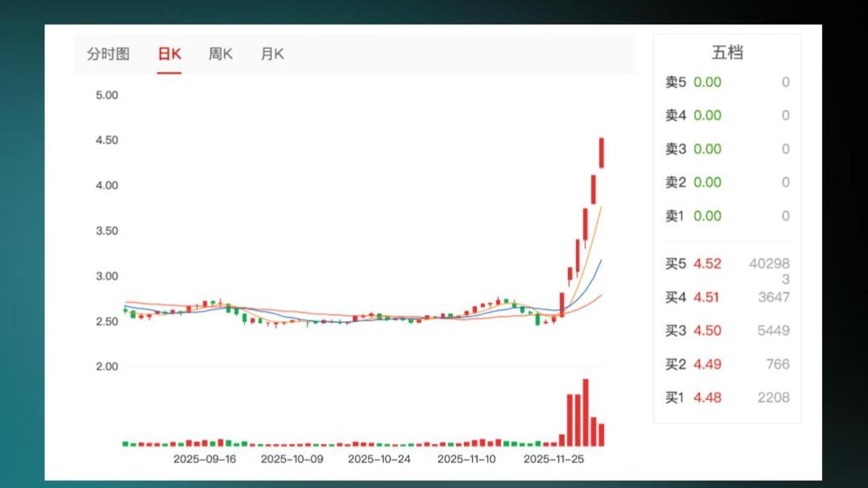Image resolution: width=868 pixels, height=488 pixels.
Task: Click the 五档 panel header
Action: pos(727,53)
